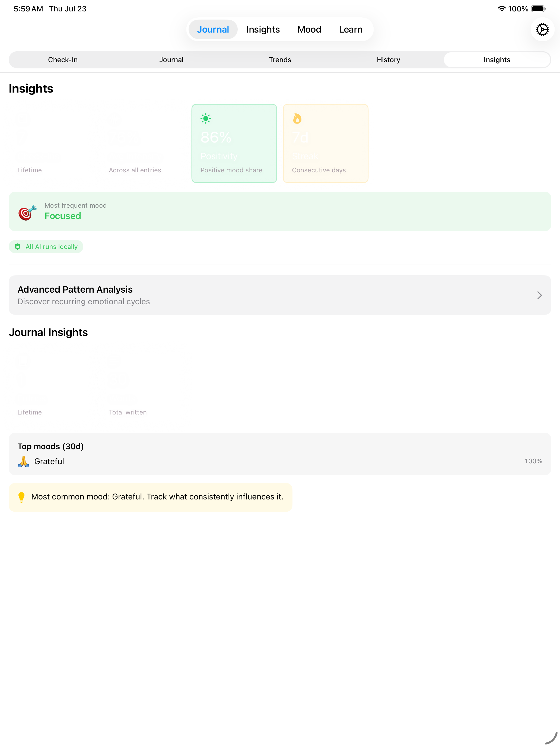Switch to the History segment
The image size is (560, 747).
(388, 60)
